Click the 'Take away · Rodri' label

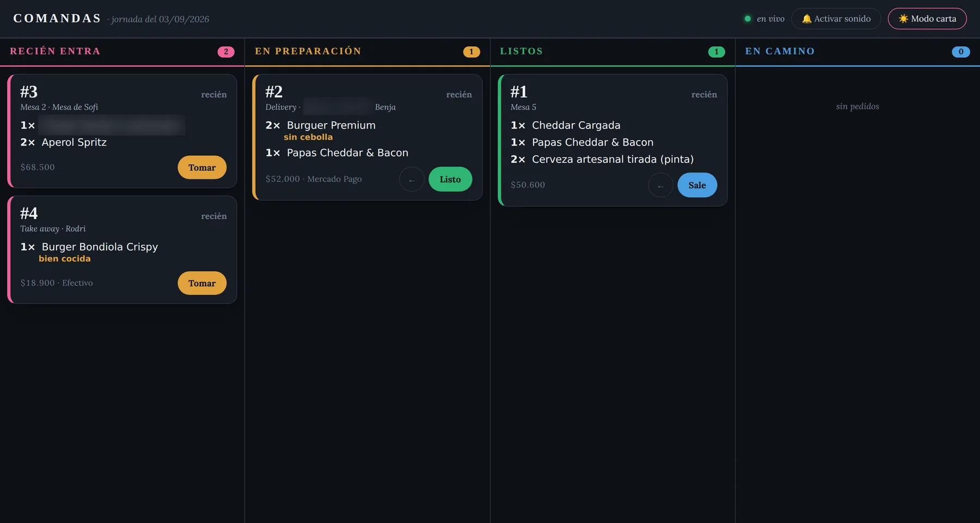point(53,229)
